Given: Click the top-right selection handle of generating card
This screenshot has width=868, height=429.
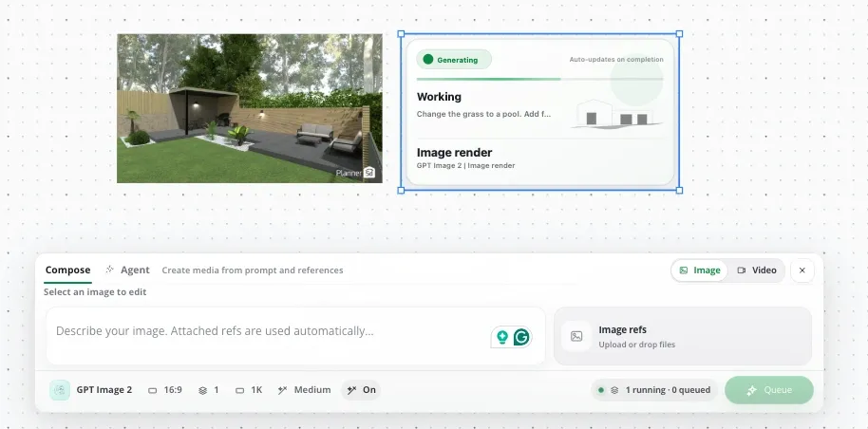Looking at the screenshot, I should 679,34.
